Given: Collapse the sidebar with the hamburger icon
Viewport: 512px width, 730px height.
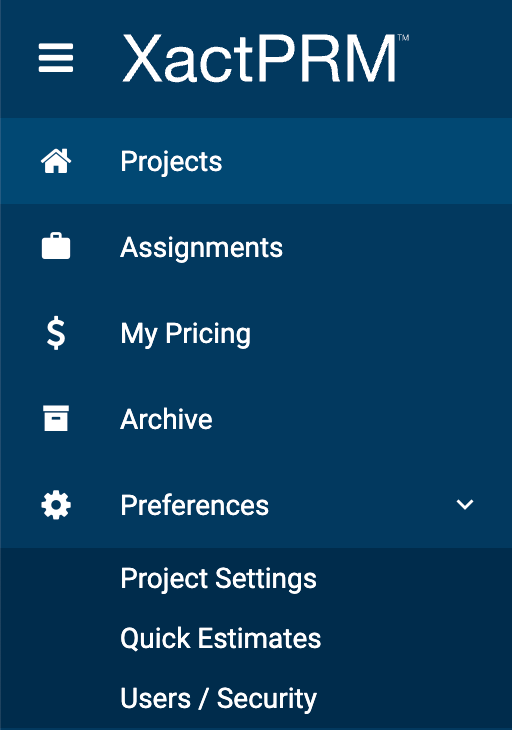Looking at the screenshot, I should pyautogui.click(x=56, y=58).
